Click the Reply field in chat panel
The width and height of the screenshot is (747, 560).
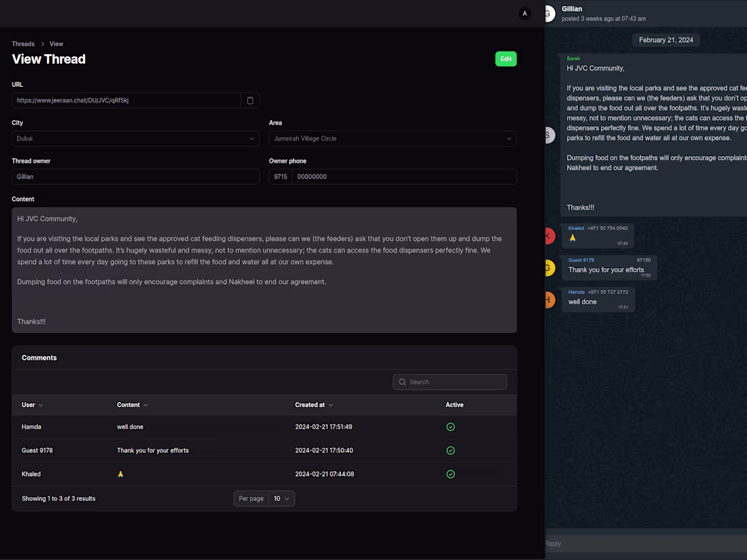coord(646,544)
